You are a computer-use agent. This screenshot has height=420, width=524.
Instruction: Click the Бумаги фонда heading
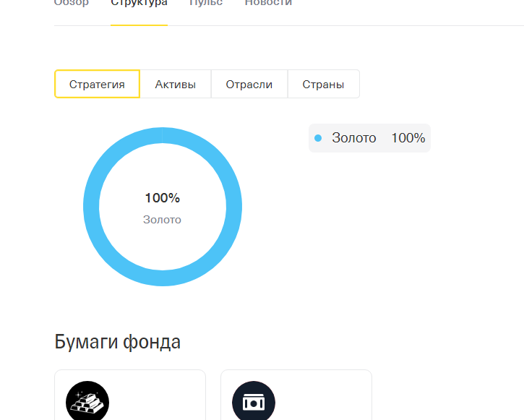118,342
